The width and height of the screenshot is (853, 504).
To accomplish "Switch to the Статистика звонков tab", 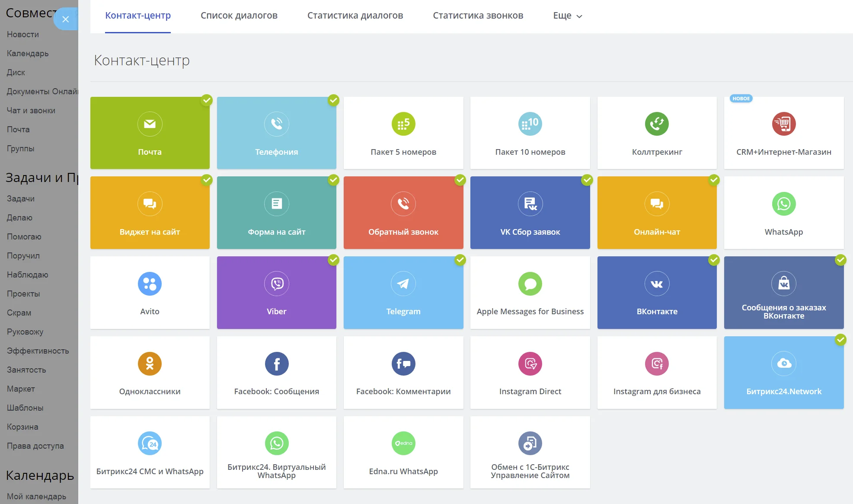I will 478,16.
